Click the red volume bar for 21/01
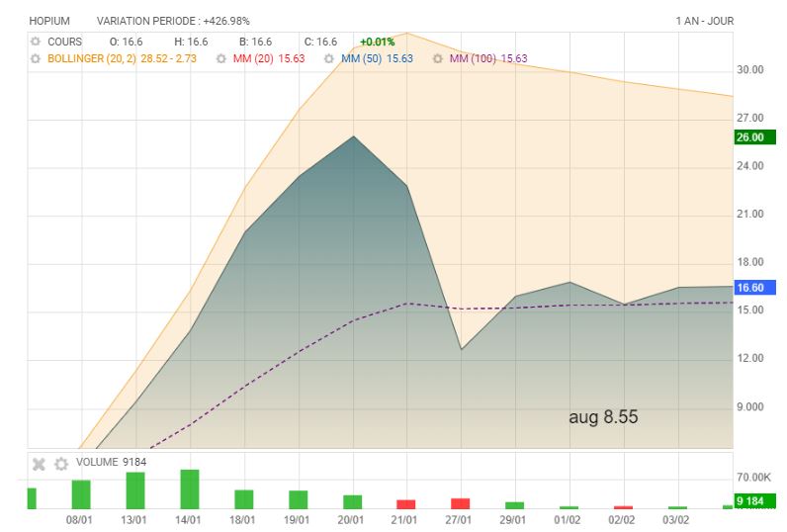Screen dimensions: 787x532 [406, 504]
